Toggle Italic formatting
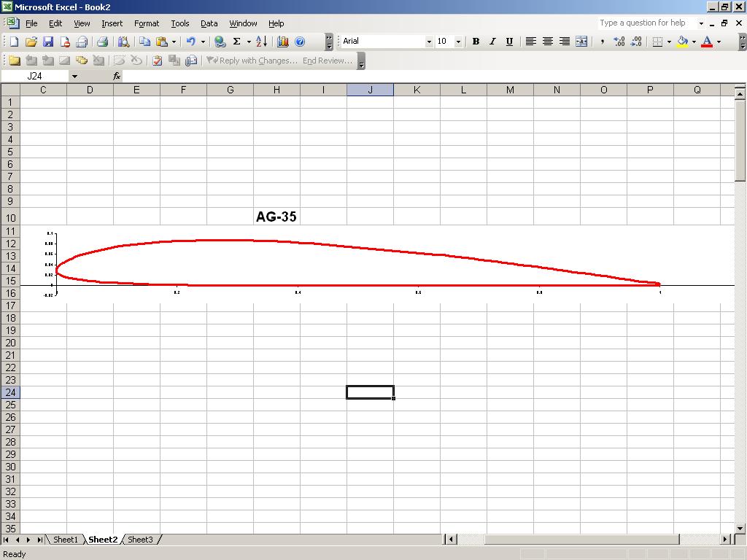The image size is (747, 560). pyautogui.click(x=492, y=42)
